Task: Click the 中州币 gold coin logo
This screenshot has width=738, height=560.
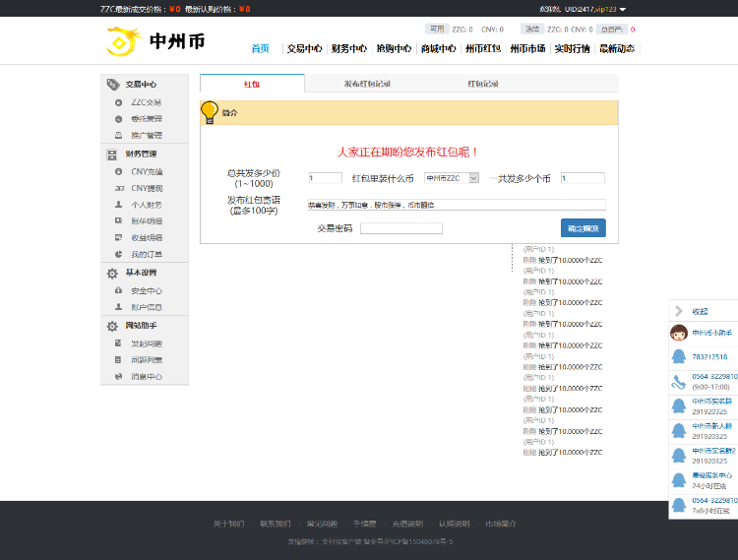Action: (x=124, y=41)
